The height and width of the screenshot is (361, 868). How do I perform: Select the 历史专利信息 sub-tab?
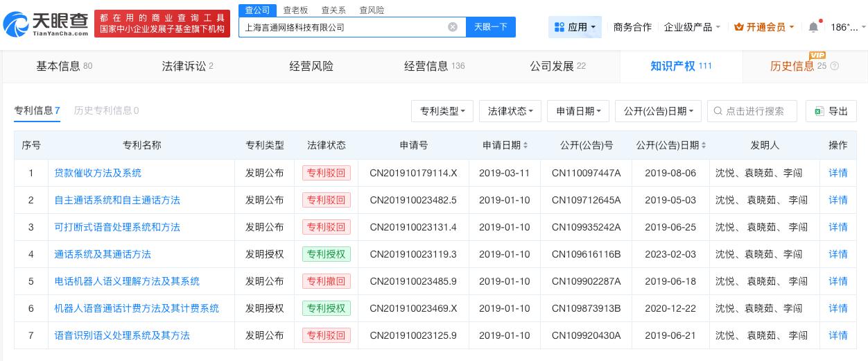pos(106,110)
